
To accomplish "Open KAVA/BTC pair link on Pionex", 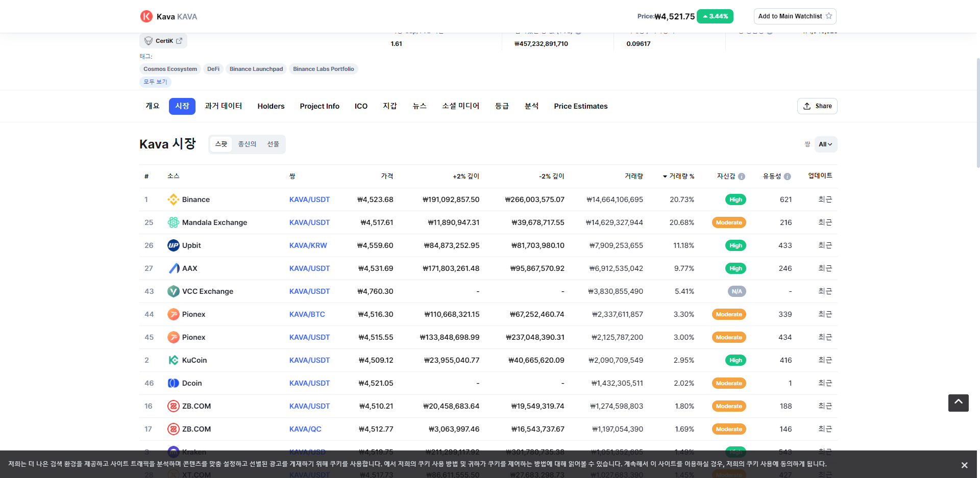I will tap(307, 314).
